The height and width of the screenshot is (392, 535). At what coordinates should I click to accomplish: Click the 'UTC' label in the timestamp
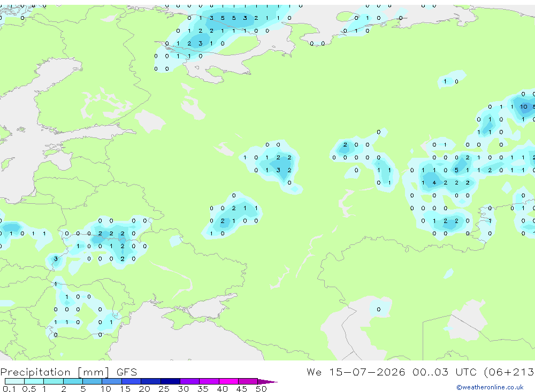pyautogui.click(x=467, y=372)
